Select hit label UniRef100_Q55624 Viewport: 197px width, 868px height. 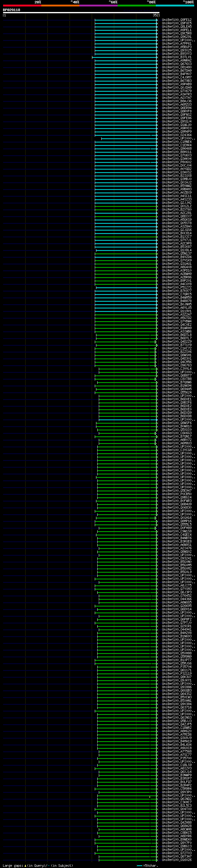pos(177,393)
